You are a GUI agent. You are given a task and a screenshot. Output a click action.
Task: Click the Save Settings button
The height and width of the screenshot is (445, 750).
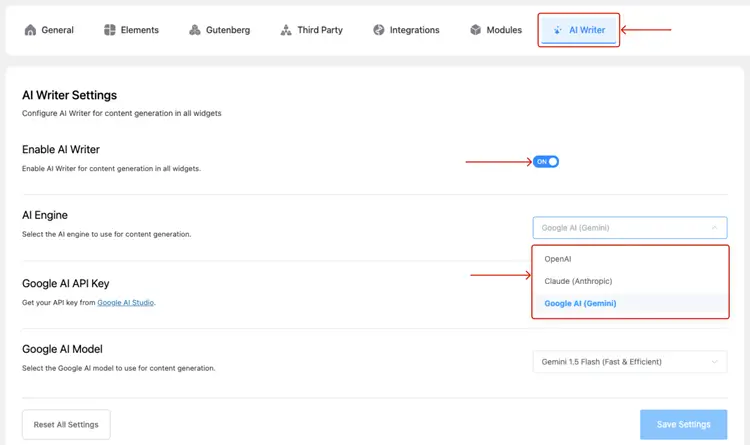tap(684, 424)
